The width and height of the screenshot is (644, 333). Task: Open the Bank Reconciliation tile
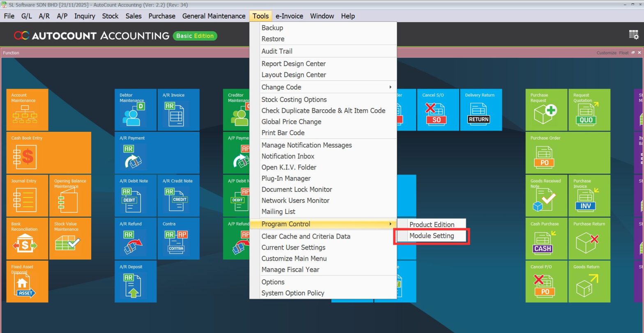[27, 239]
